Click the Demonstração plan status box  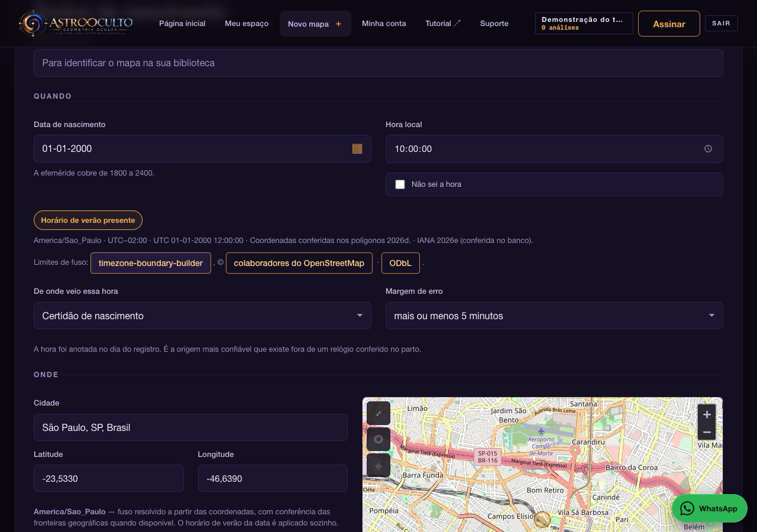point(584,24)
